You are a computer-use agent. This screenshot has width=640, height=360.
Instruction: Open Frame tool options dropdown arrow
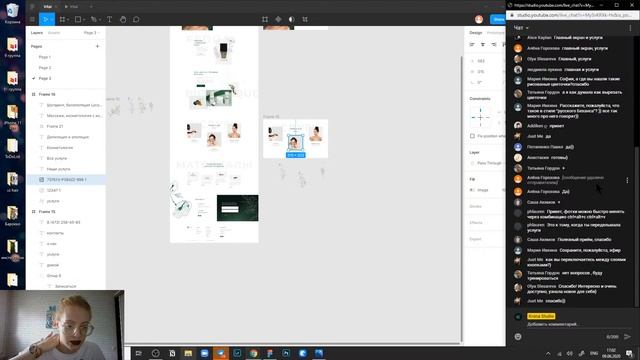point(68,20)
